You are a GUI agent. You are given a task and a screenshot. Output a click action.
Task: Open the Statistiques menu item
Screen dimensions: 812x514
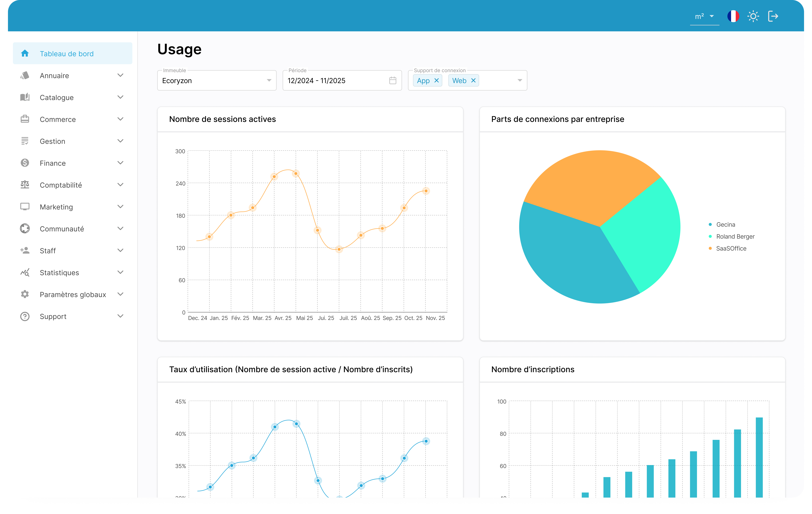(73, 273)
